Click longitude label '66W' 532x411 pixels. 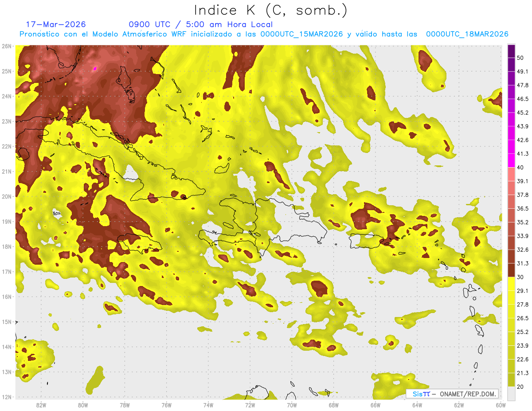coord(375,405)
